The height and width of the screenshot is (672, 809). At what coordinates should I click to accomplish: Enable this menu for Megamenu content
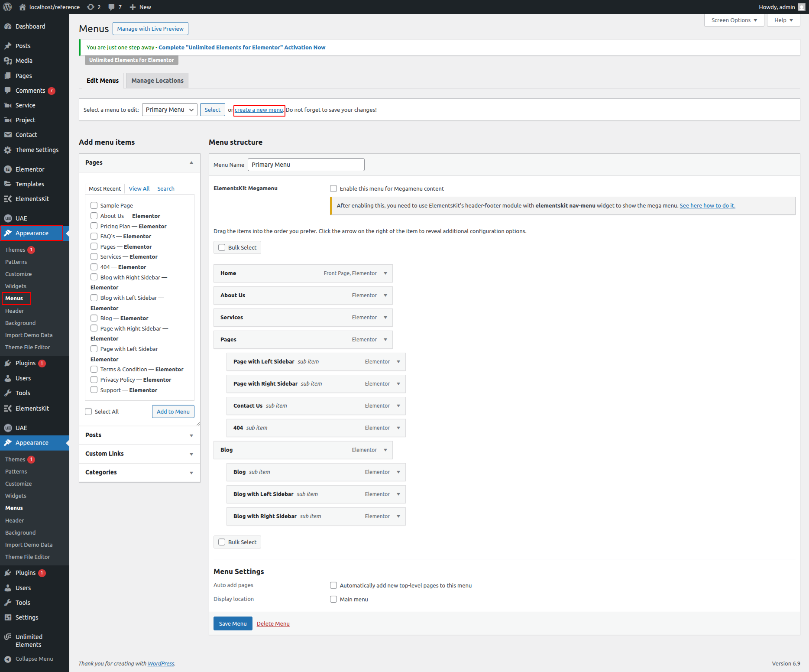[x=333, y=188]
